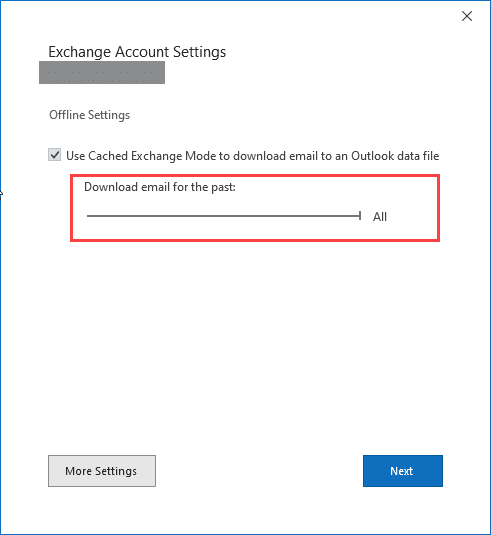Click the word Settings in More Settings button
The width and height of the screenshot is (491, 535).
[x=116, y=471]
